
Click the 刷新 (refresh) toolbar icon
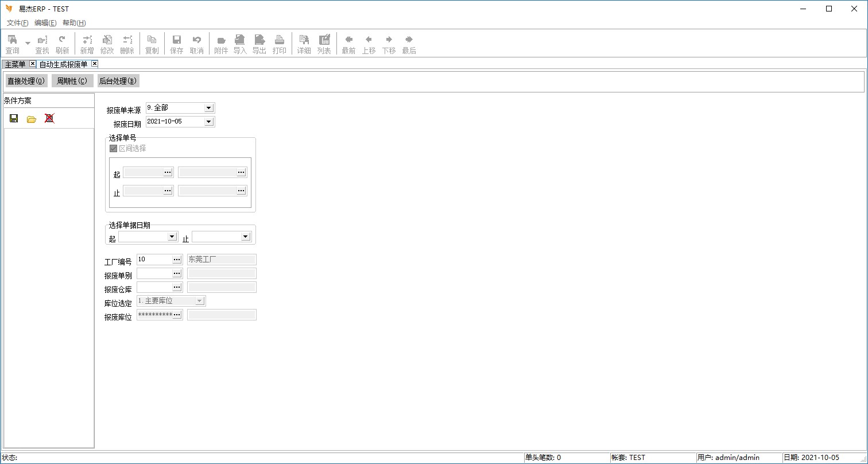point(62,44)
